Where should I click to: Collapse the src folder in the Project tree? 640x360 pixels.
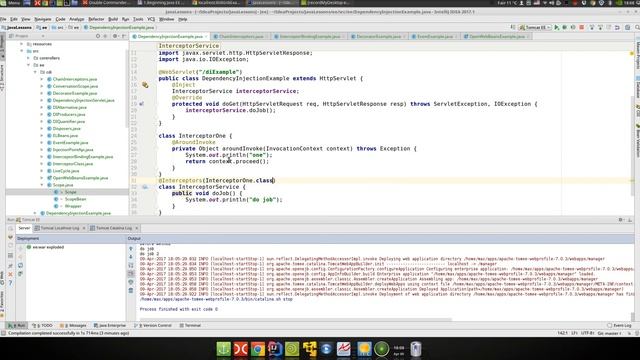pyautogui.click(x=22, y=51)
